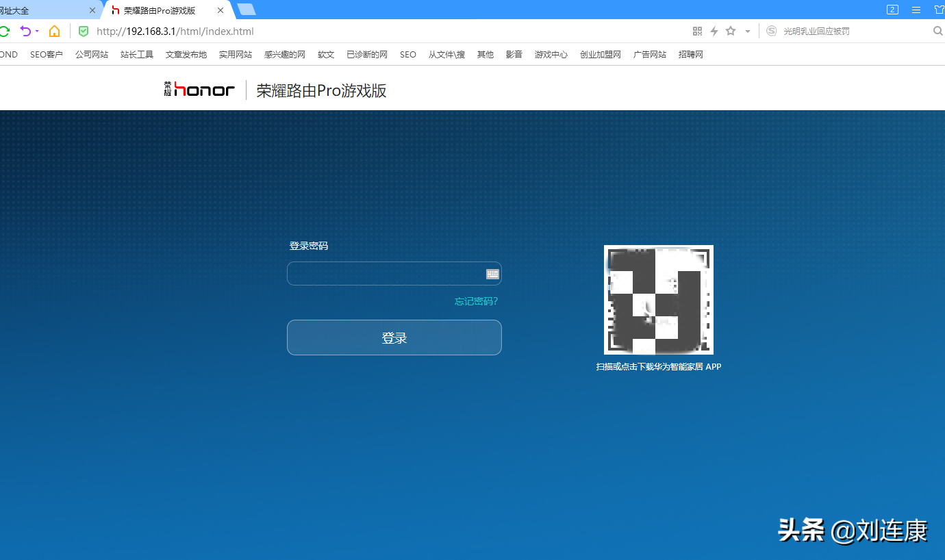The height and width of the screenshot is (560, 945).
Task: Focus the search box with 光明乳业回应被罚
Action: (856, 31)
